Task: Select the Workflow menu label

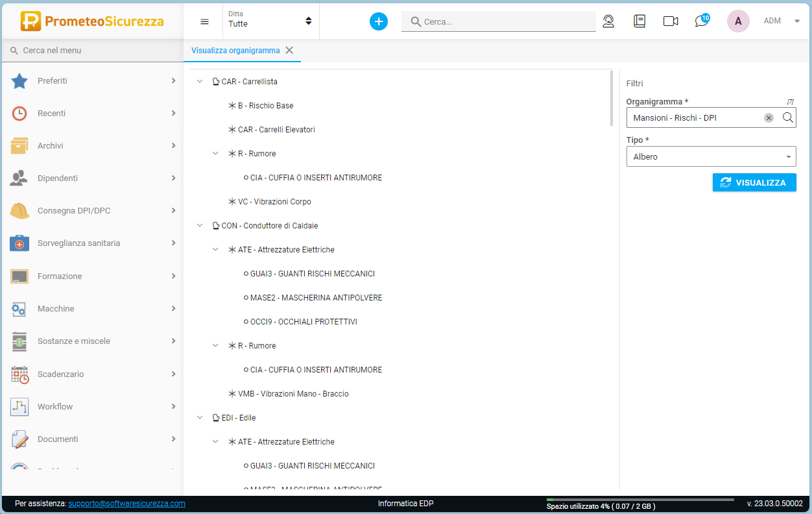Action: [x=55, y=406]
